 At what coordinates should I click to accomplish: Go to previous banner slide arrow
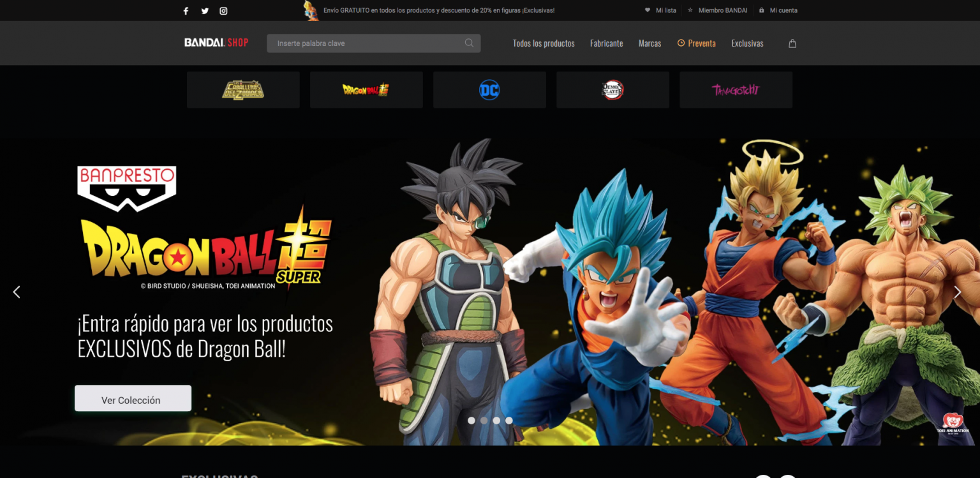17,292
